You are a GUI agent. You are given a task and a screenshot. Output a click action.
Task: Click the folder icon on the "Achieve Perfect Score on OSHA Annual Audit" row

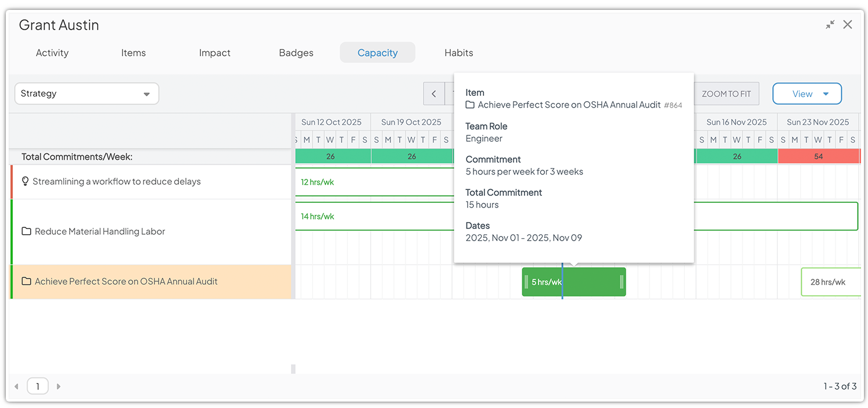click(26, 281)
